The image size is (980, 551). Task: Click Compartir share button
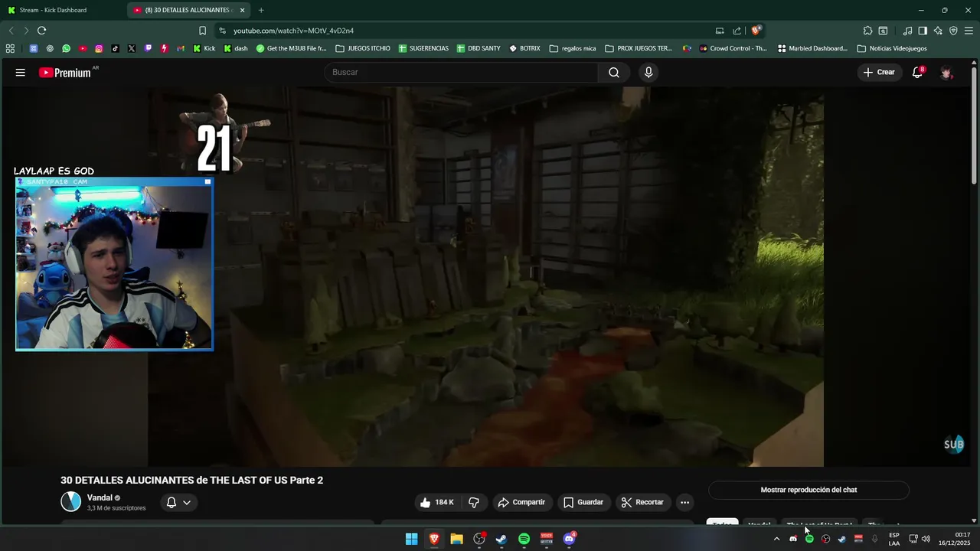(x=521, y=502)
